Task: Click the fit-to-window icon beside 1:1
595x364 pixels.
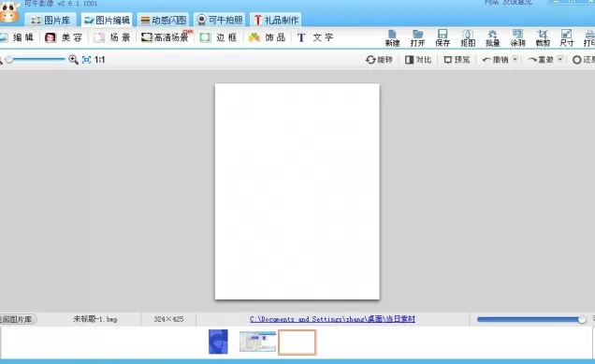Action: (86, 60)
